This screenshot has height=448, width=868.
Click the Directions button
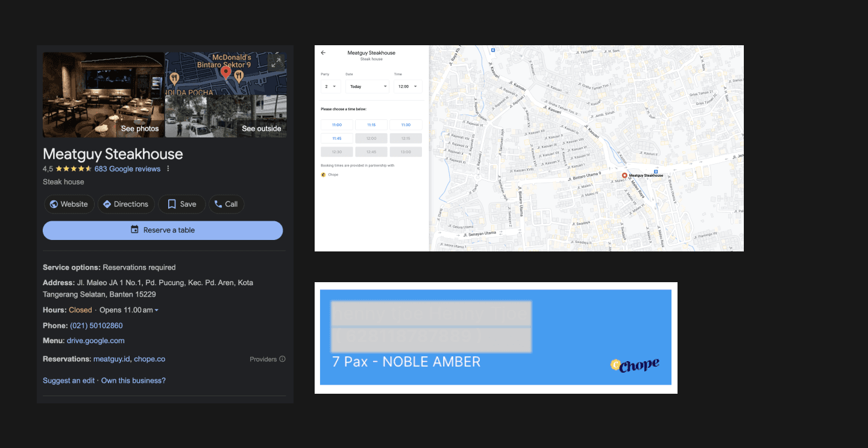pyautogui.click(x=125, y=204)
